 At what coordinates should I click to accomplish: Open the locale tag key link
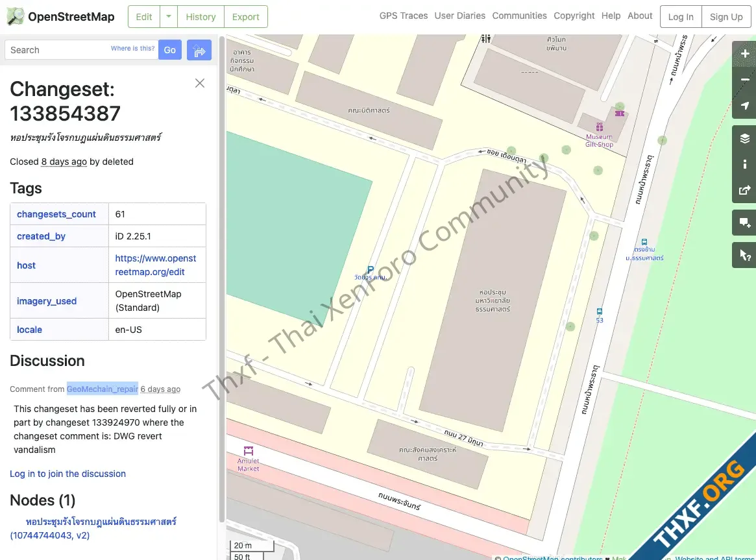[x=29, y=330]
